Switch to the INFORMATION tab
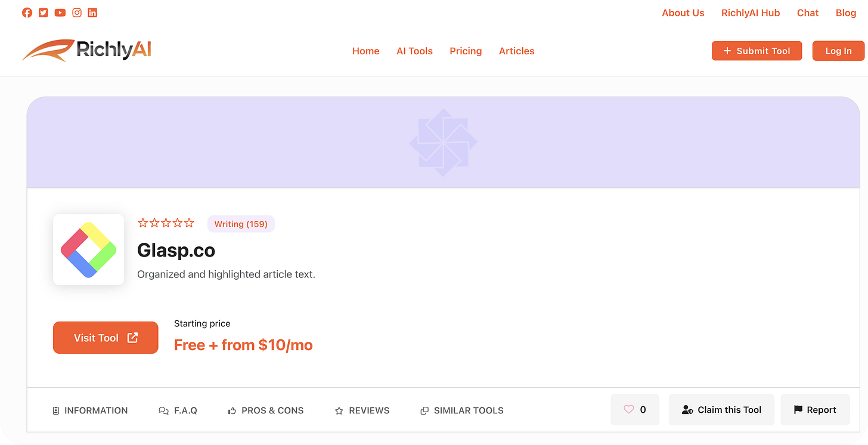This screenshot has height=445, width=868. point(90,410)
